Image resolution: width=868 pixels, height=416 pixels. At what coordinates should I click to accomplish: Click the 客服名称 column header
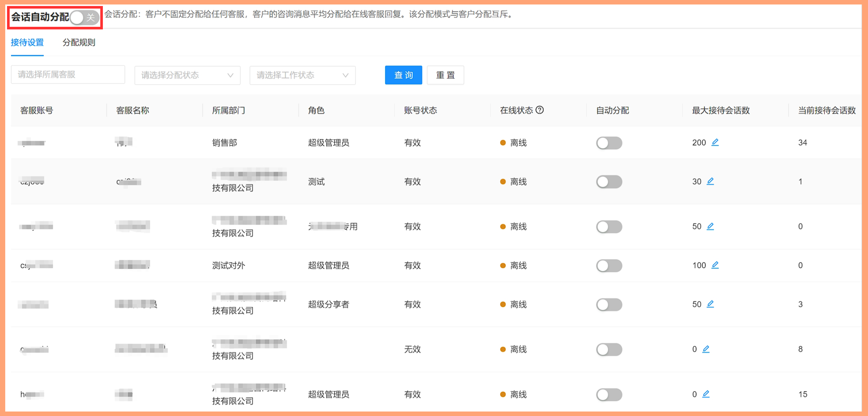point(133,111)
